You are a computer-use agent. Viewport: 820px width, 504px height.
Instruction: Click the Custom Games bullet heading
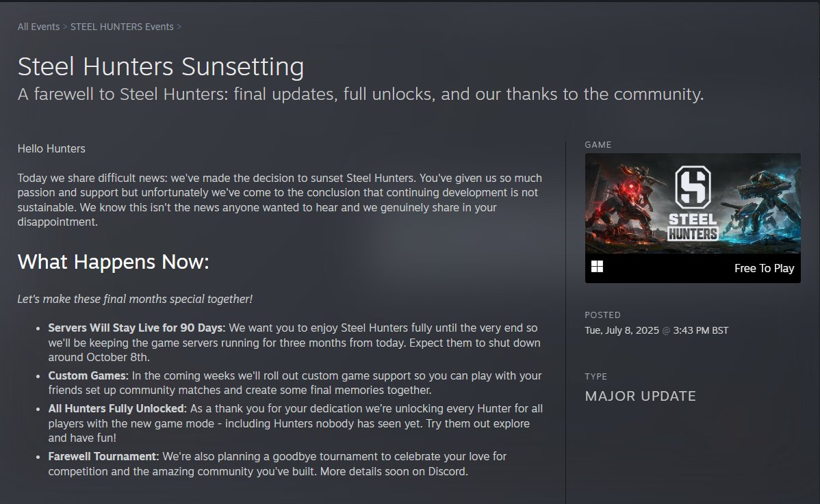click(88, 376)
